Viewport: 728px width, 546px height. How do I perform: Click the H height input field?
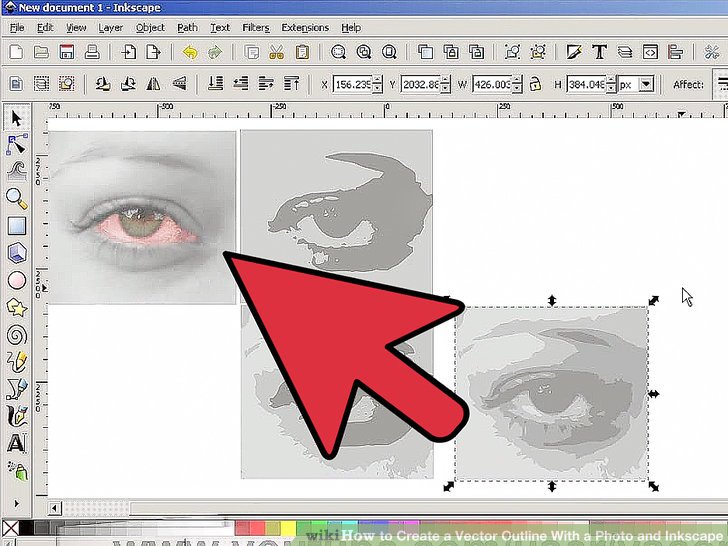tap(586, 84)
